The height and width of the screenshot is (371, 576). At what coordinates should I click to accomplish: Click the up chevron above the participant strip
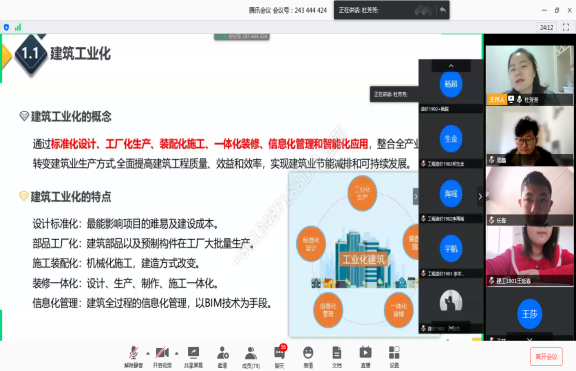(451, 66)
